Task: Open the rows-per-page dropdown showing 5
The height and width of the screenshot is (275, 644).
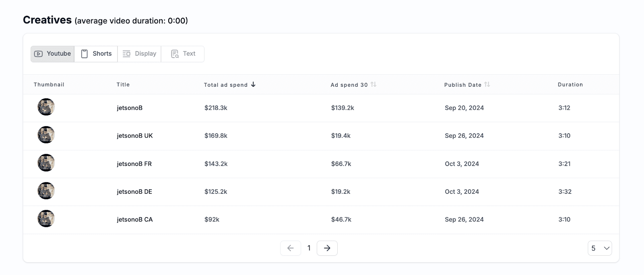Action: pyautogui.click(x=599, y=248)
